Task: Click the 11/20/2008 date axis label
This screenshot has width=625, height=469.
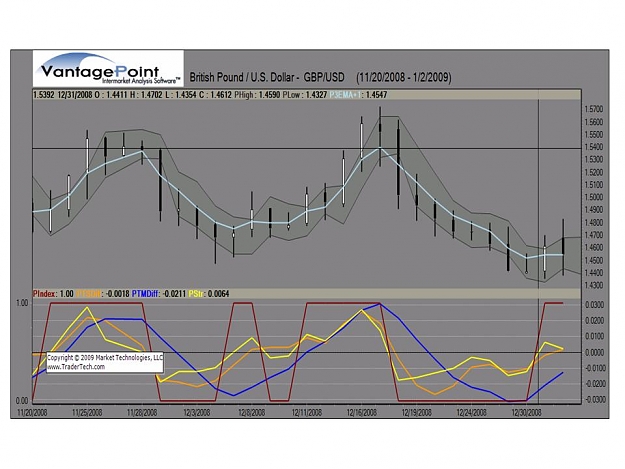Action: coord(32,412)
